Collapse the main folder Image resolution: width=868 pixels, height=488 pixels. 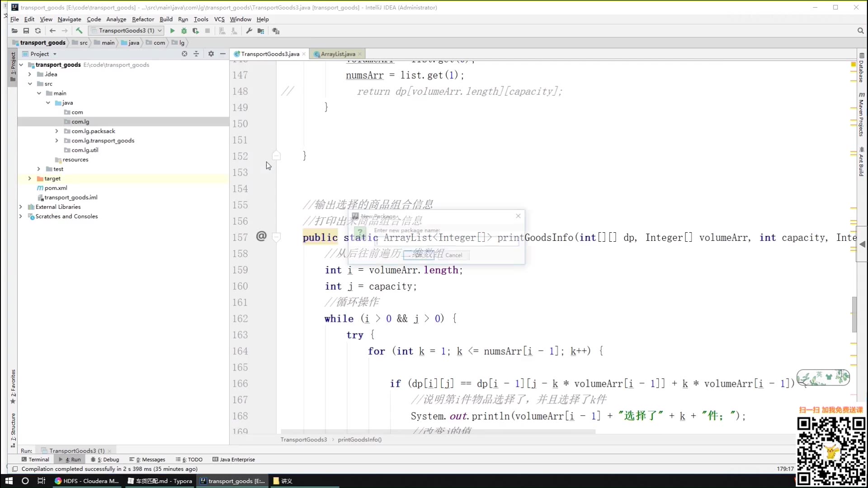pos(39,93)
